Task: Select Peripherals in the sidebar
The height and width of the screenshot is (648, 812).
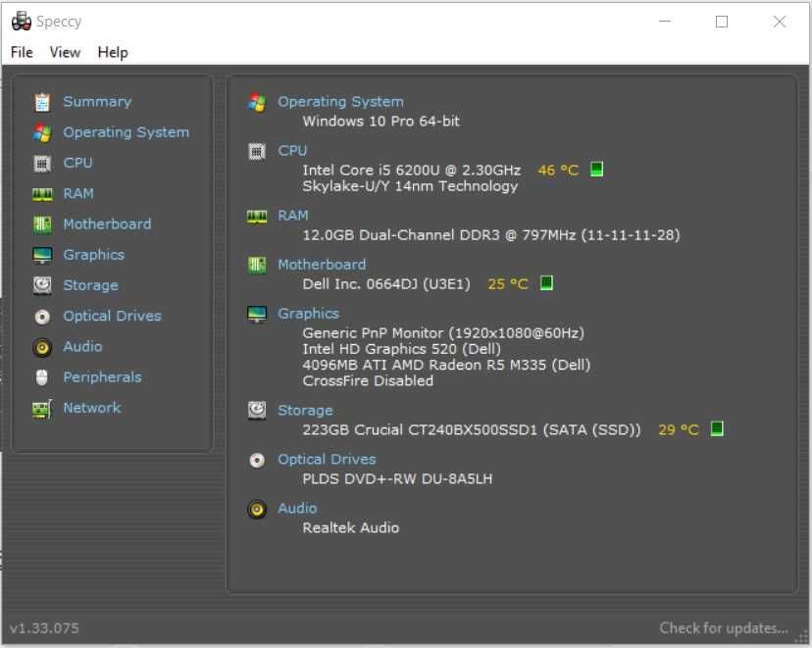Action: coord(103,376)
